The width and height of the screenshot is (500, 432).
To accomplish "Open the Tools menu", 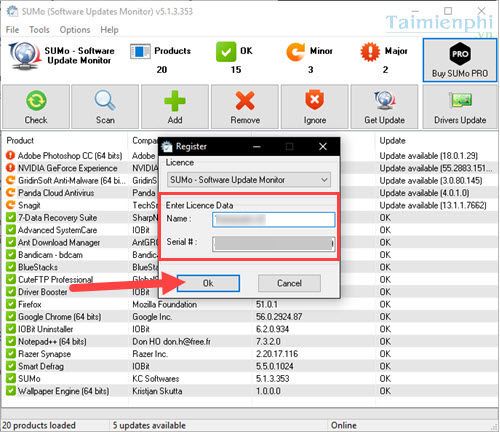I will coord(39,30).
